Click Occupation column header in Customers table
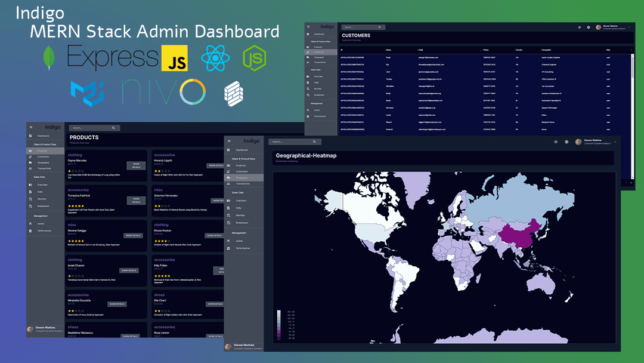Image resolution: width=644 pixels, height=363 pixels. (x=547, y=50)
